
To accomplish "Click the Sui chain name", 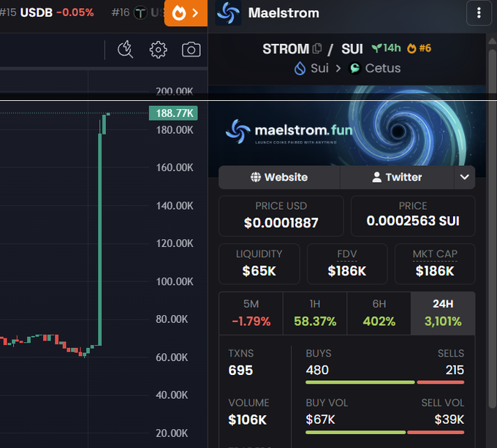I will click(x=319, y=68).
